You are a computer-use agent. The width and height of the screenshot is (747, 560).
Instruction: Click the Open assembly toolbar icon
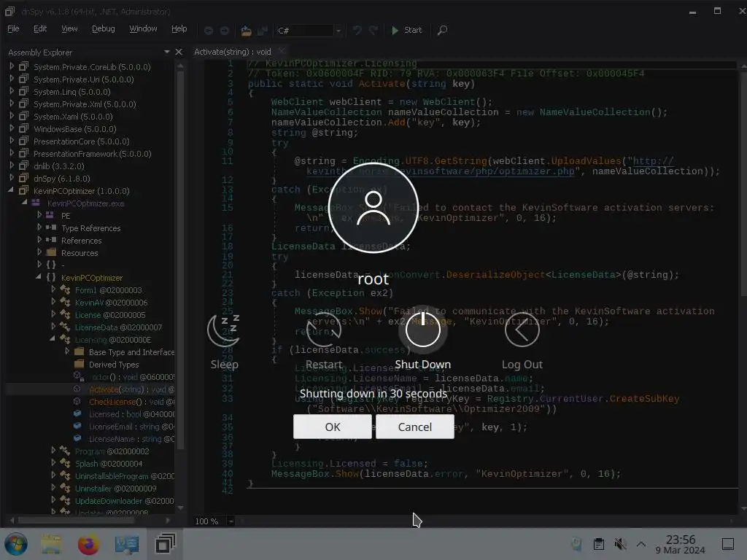[x=246, y=31]
